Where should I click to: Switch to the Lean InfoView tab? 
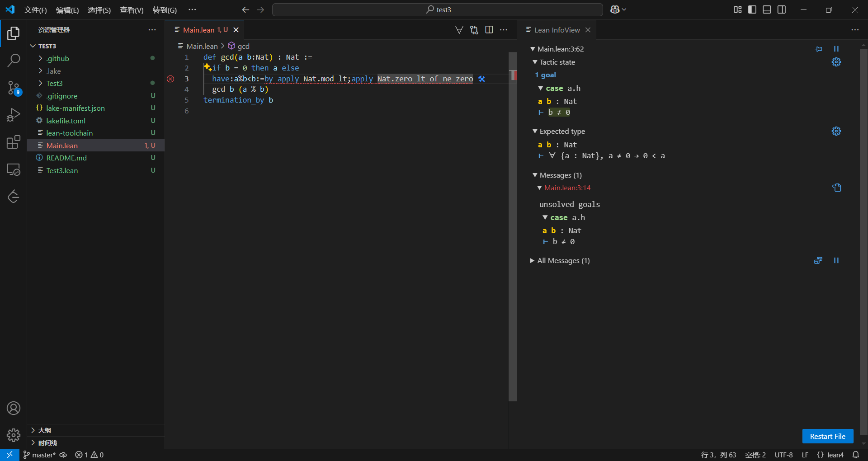pos(557,30)
